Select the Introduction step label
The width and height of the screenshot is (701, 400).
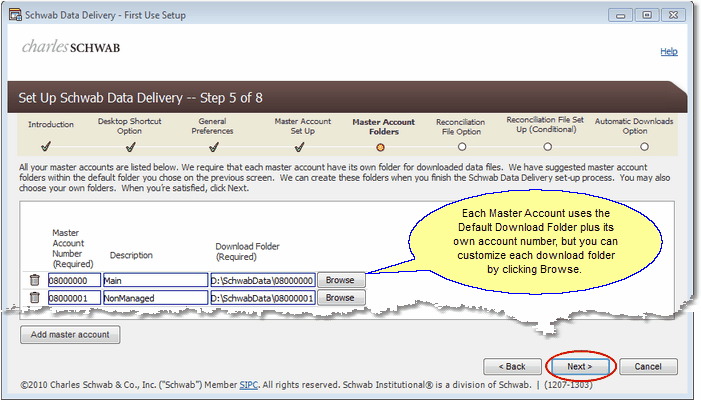(x=51, y=124)
